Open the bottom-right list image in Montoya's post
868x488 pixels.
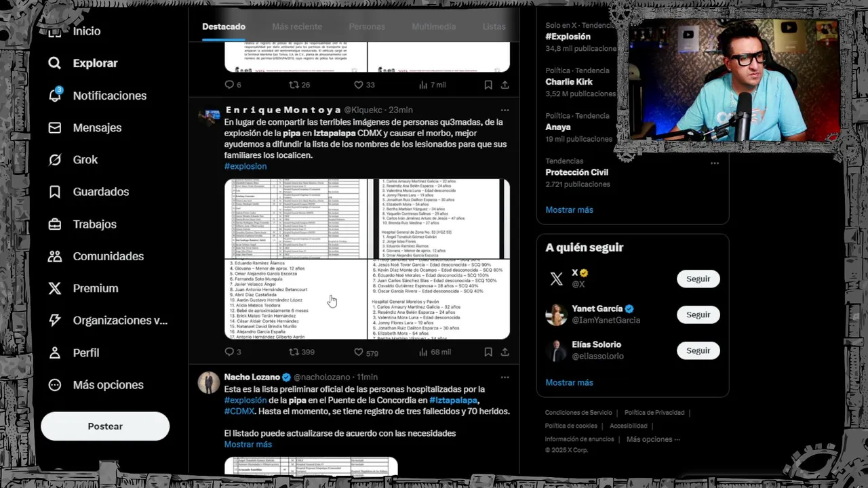[439, 300]
